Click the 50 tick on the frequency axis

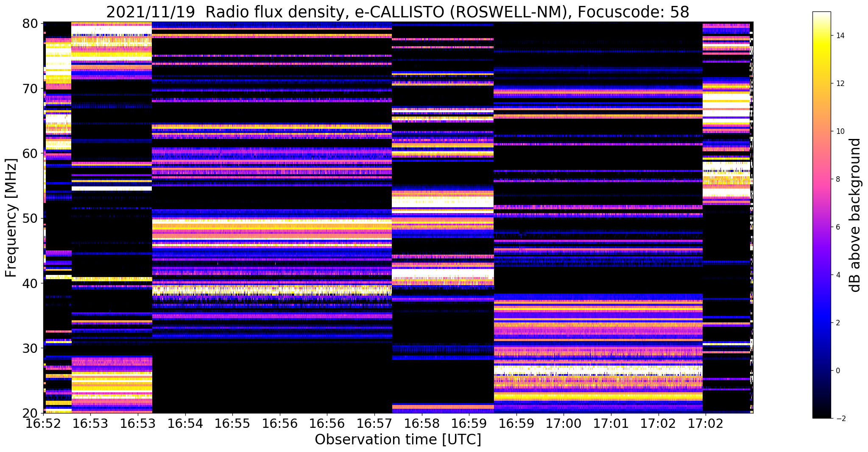pos(30,218)
